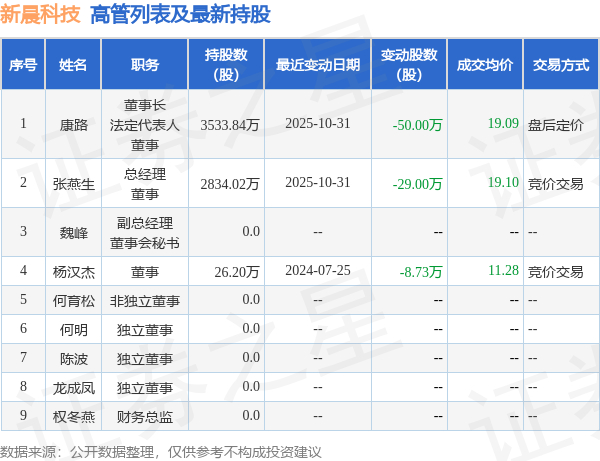
Task: Click the date 2024-07-25 cell
Action: [x=318, y=270]
